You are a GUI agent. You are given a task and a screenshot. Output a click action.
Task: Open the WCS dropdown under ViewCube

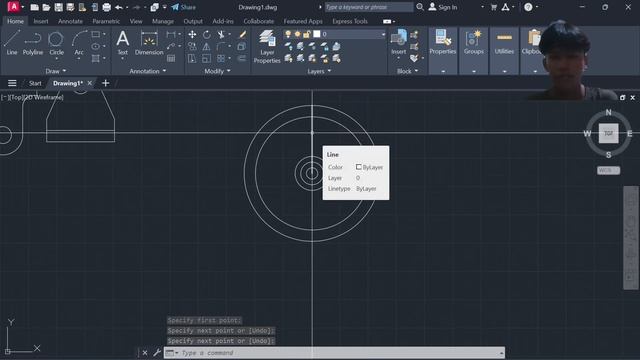pos(608,170)
